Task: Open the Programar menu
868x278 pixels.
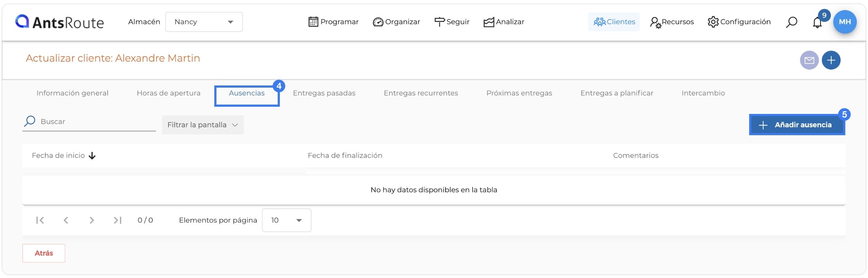Action: [x=334, y=22]
